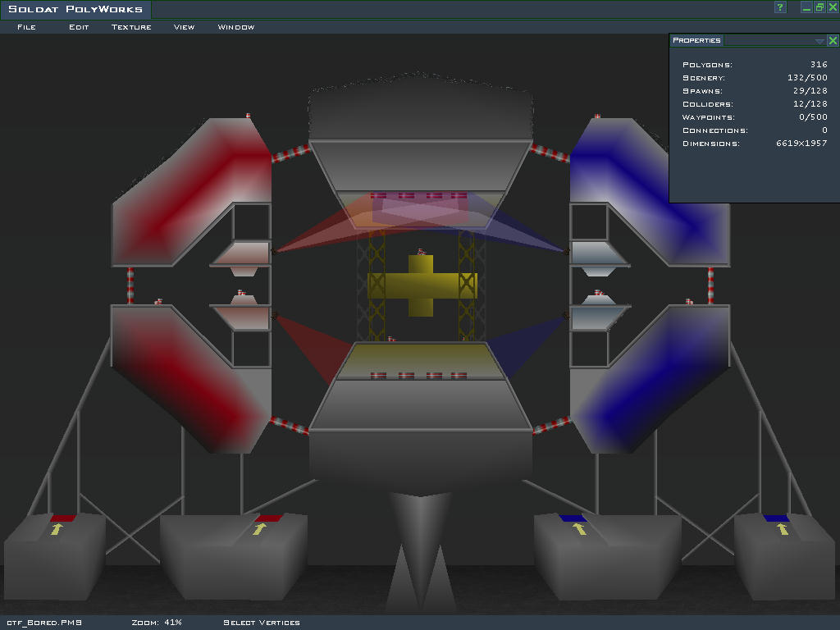Click the yellow cross polygon in the center
The height and width of the screenshot is (630, 840).
(x=421, y=285)
